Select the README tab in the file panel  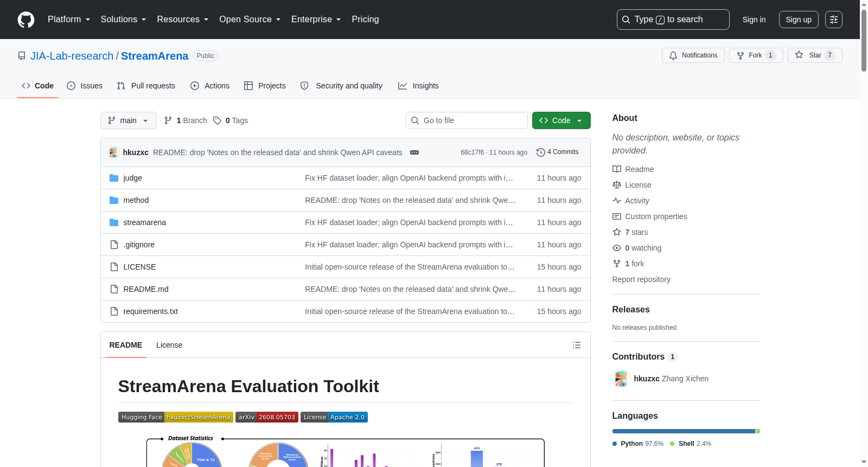(x=126, y=345)
